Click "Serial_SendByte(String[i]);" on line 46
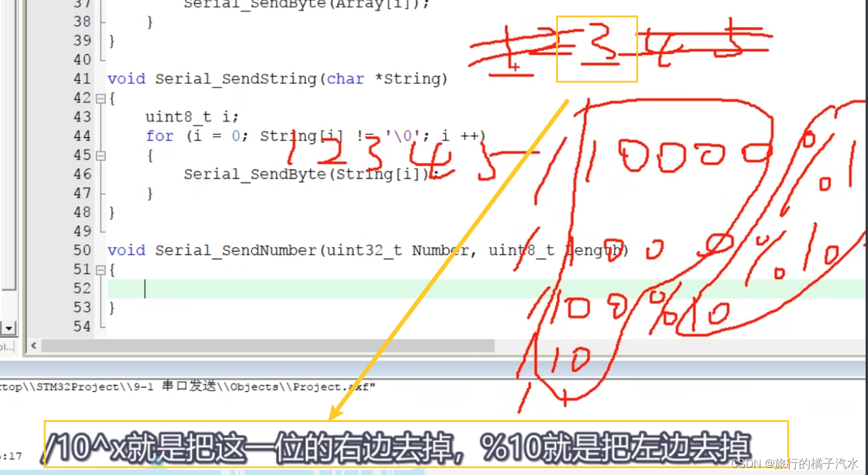 click(x=311, y=174)
